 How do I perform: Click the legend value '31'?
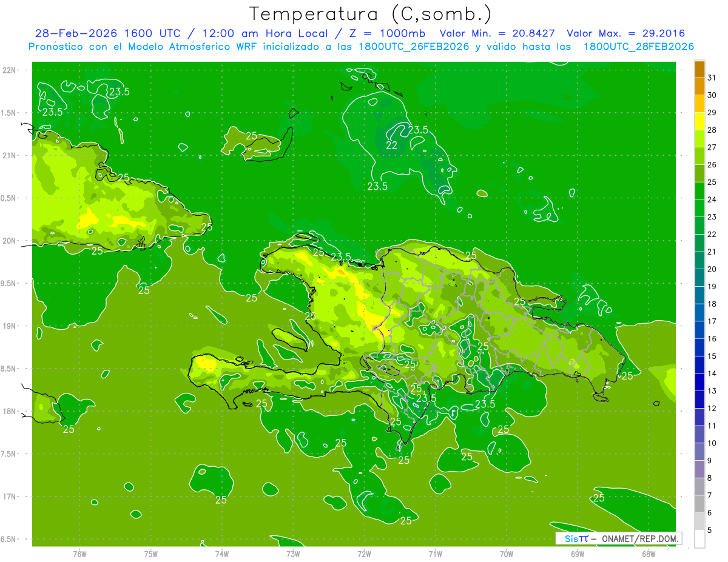712,78
